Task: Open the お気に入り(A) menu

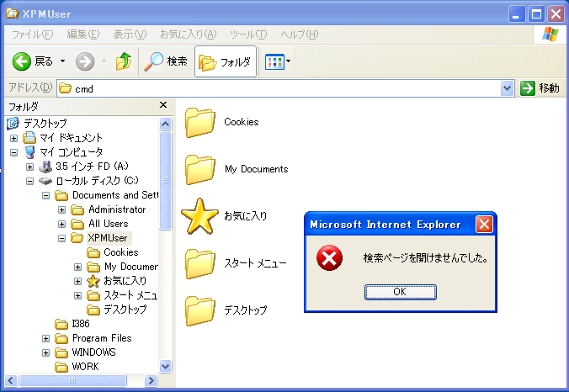Action: (x=189, y=34)
